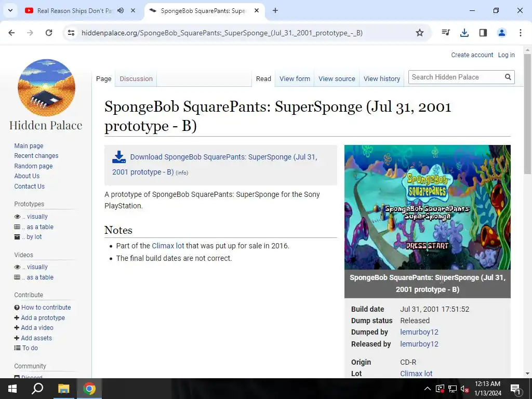Click the Hidden Palace logo image
The height and width of the screenshot is (399, 532).
pos(46,88)
